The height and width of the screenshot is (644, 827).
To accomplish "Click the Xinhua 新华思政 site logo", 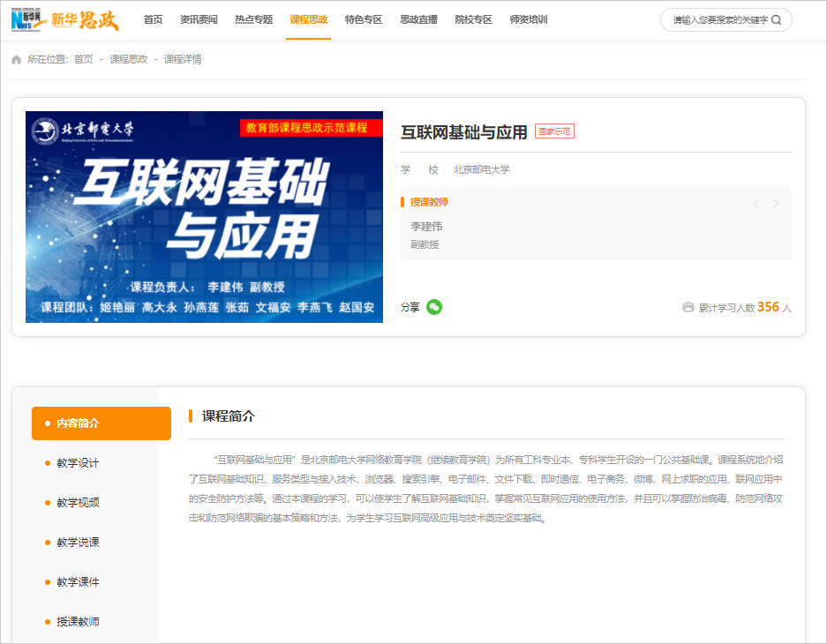I will pos(65,20).
